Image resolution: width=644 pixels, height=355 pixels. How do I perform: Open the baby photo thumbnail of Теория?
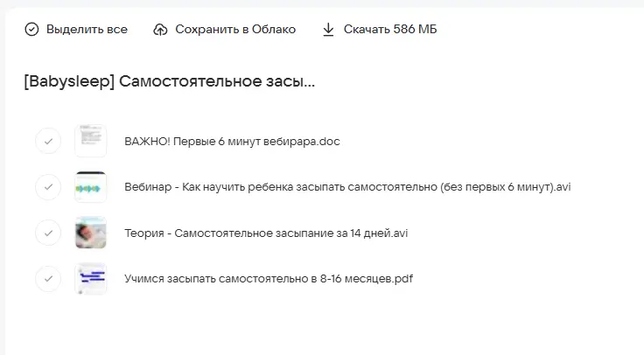(x=91, y=233)
